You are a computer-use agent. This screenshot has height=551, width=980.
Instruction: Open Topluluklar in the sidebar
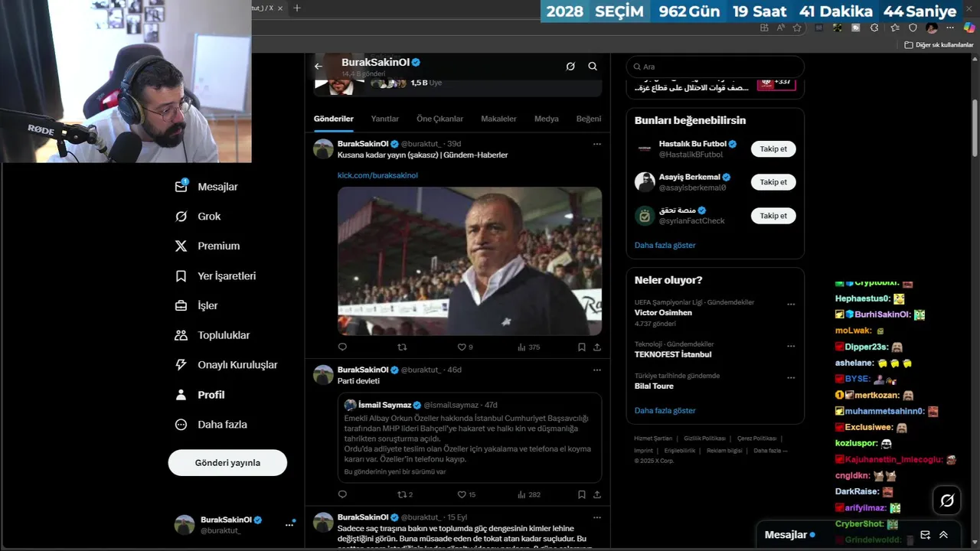(213, 335)
